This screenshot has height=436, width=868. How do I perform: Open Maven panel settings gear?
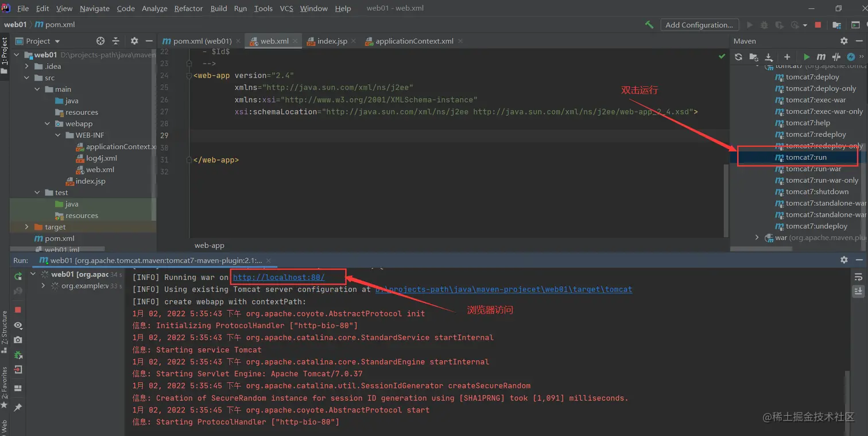844,41
